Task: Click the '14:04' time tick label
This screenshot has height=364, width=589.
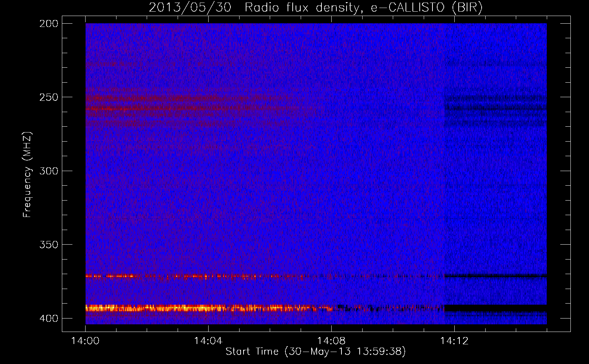Action: point(208,341)
